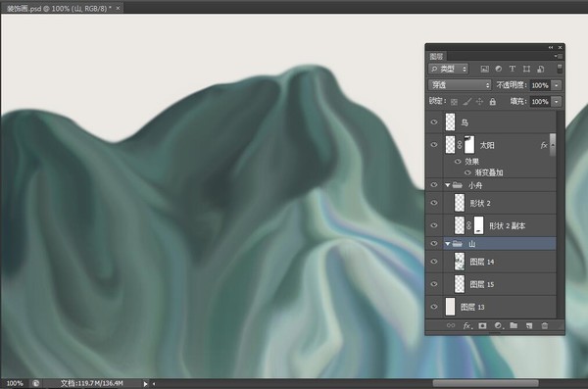588x389 pixels.
Task: Toggle visibility of 效果 effects
Action: coord(458,162)
